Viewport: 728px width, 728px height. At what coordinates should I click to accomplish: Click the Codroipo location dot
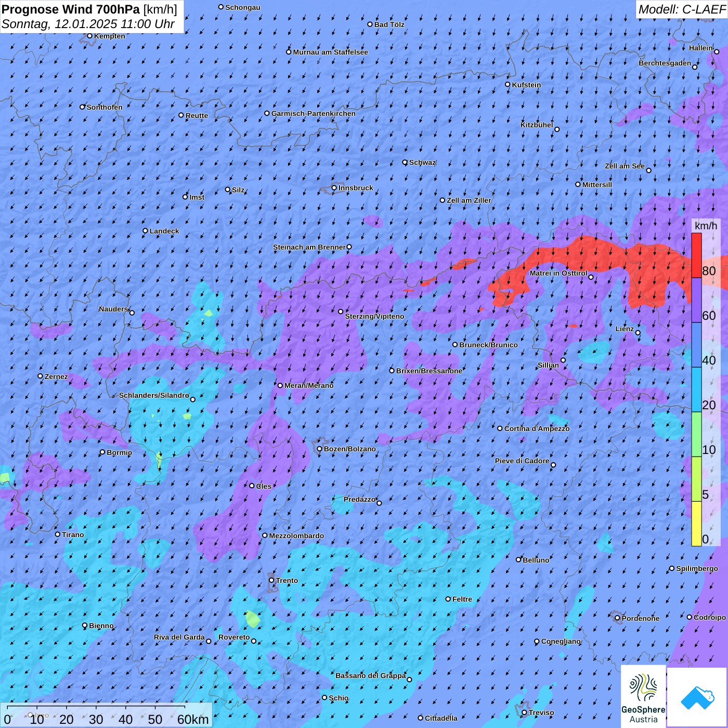click(690, 617)
